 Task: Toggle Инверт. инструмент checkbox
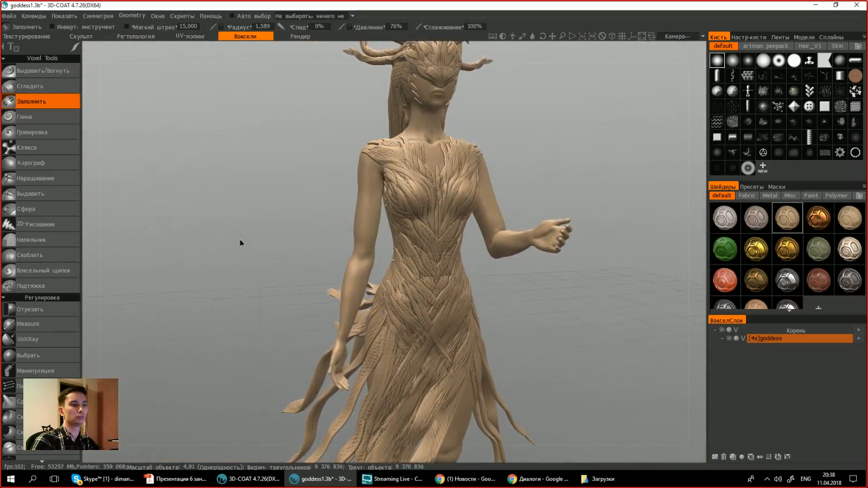tap(52, 26)
